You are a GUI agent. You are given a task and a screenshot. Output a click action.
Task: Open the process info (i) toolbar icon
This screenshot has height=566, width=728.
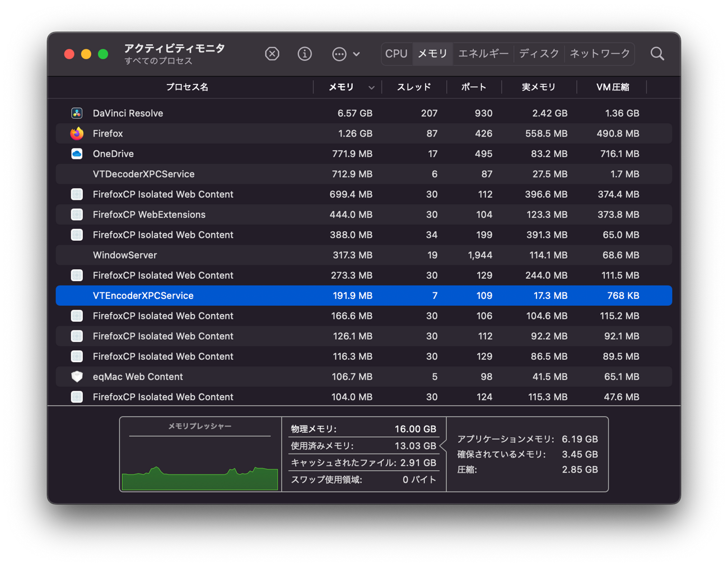[305, 54]
